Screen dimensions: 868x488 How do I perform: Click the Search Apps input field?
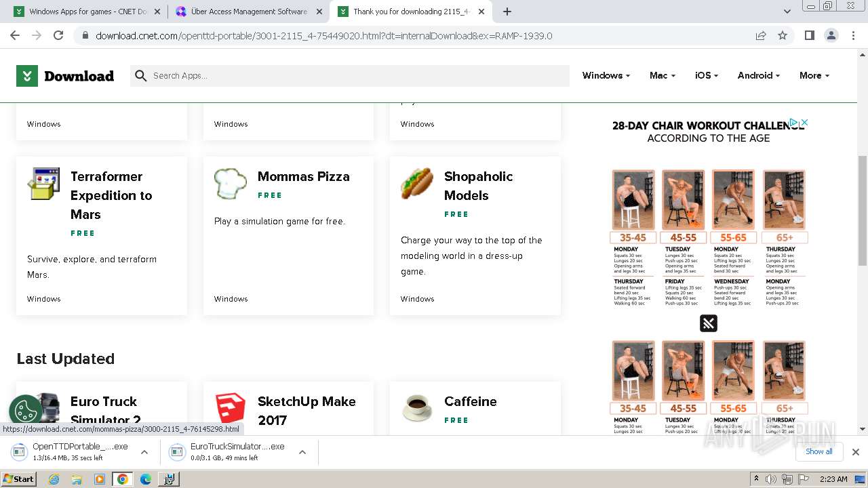click(350, 76)
